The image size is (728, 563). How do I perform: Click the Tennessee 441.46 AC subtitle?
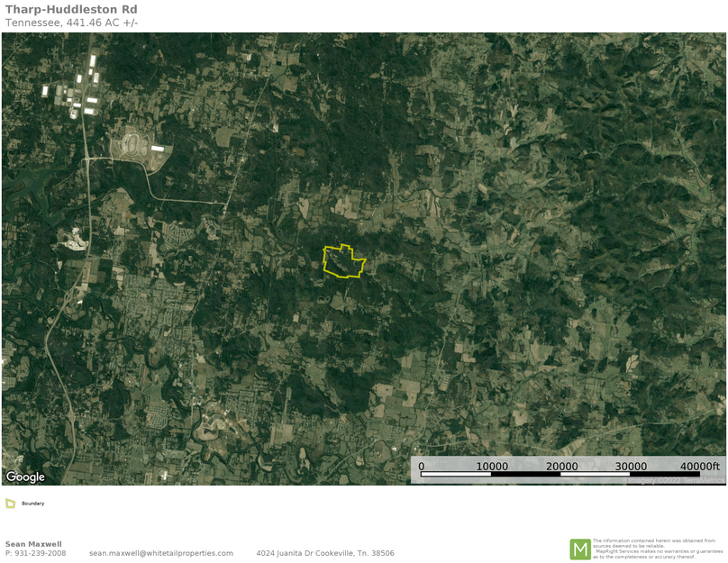(x=72, y=23)
